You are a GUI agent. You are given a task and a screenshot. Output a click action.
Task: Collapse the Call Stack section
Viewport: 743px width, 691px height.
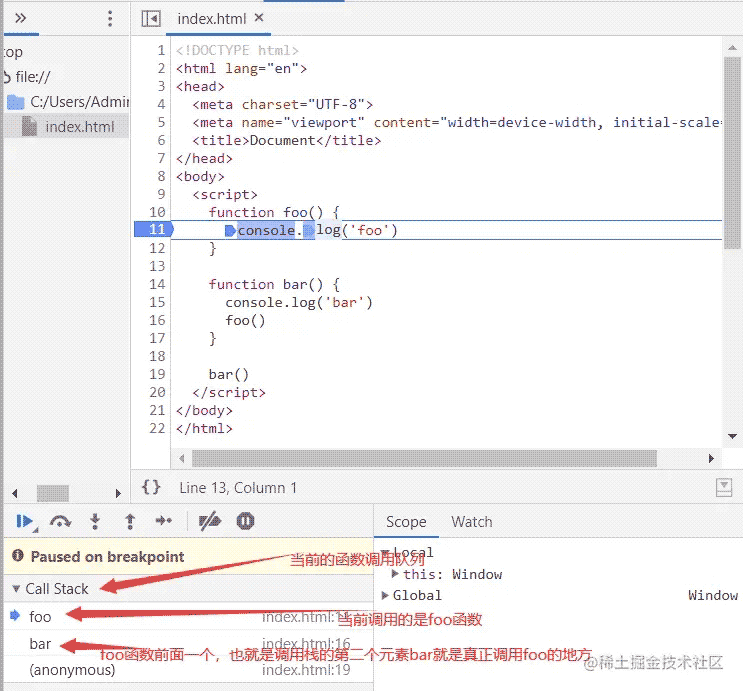coord(16,589)
